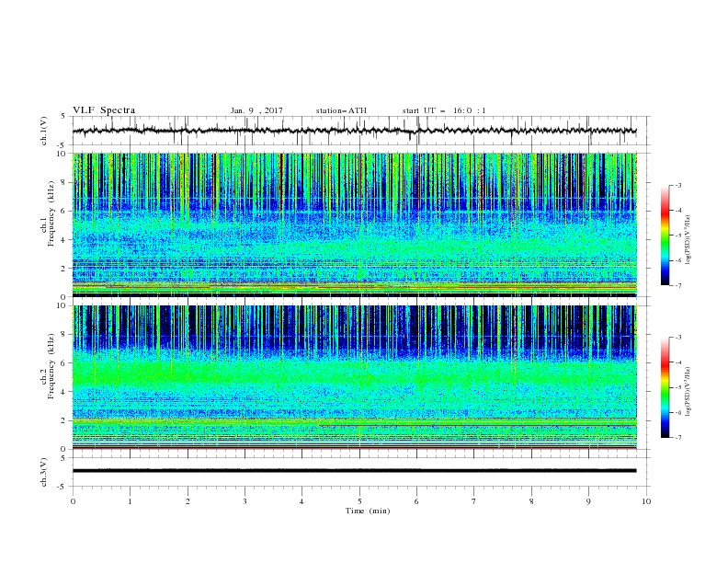Viewport: 728px width, 563px height.
Task: Click the time axis tick label '7'
Action: (474, 501)
